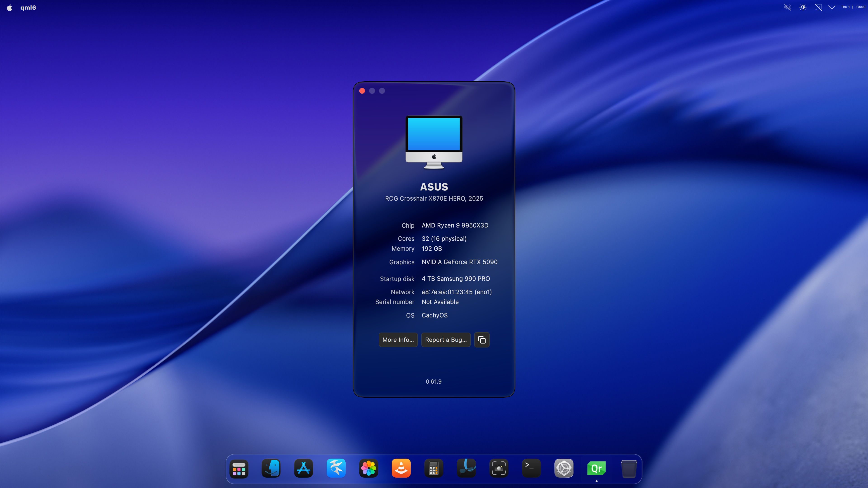Open the Photos flower icon in the dock
Image resolution: width=868 pixels, height=488 pixels.
pos(369,469)
